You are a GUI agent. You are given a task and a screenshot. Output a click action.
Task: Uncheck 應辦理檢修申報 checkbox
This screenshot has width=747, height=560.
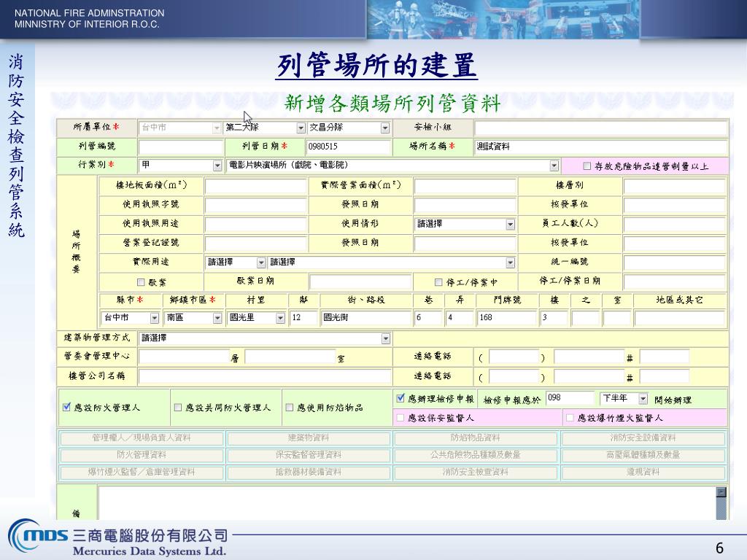pyautogui.click(x=400, y=398)
